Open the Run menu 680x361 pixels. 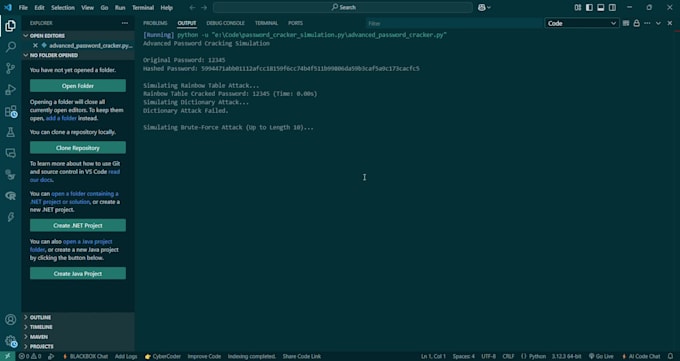(x=120, y=7)
